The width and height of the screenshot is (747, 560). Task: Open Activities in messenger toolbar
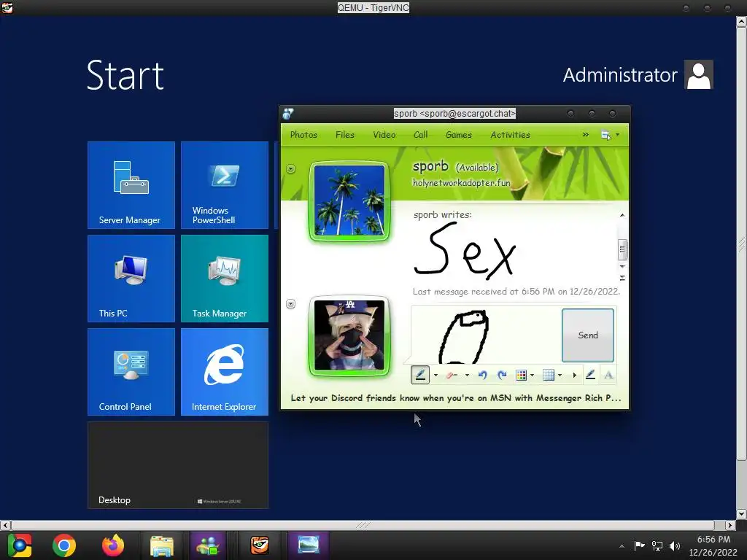510,135
